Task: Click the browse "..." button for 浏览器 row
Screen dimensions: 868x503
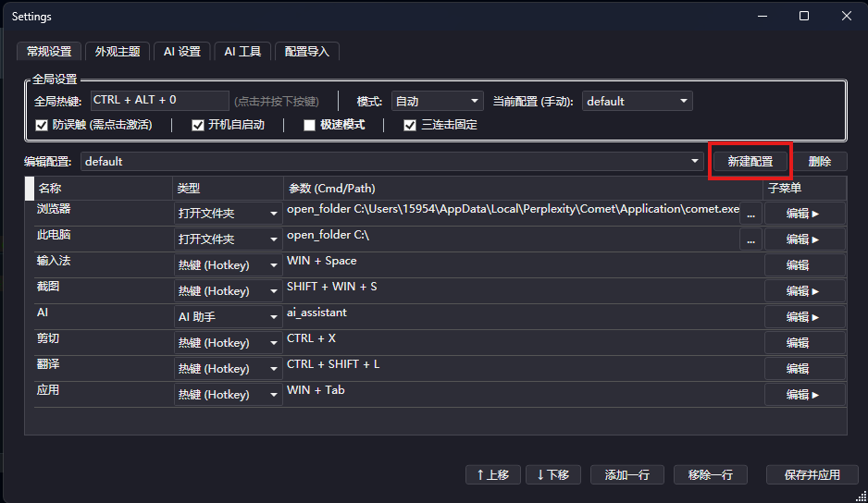Action: [x=750, y=213]
